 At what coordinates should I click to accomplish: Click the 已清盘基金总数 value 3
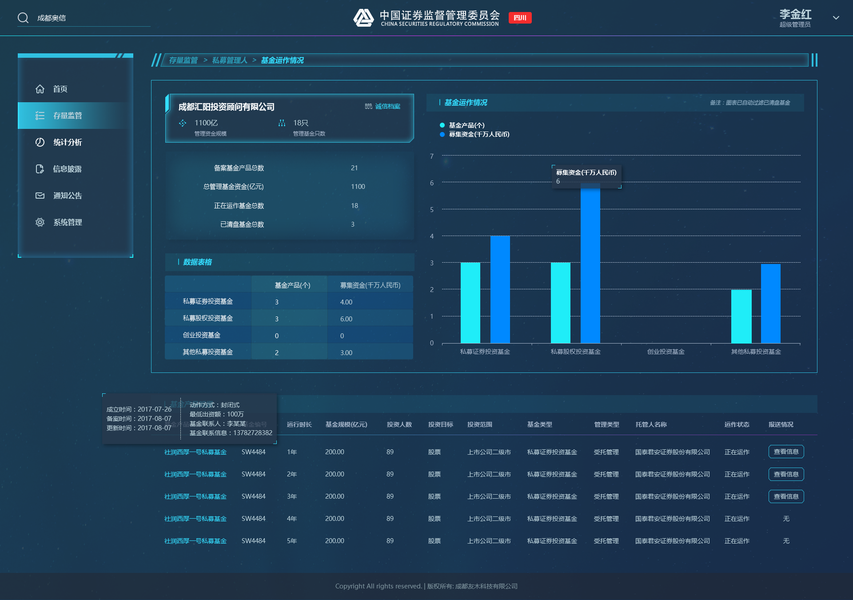[353, 224]
